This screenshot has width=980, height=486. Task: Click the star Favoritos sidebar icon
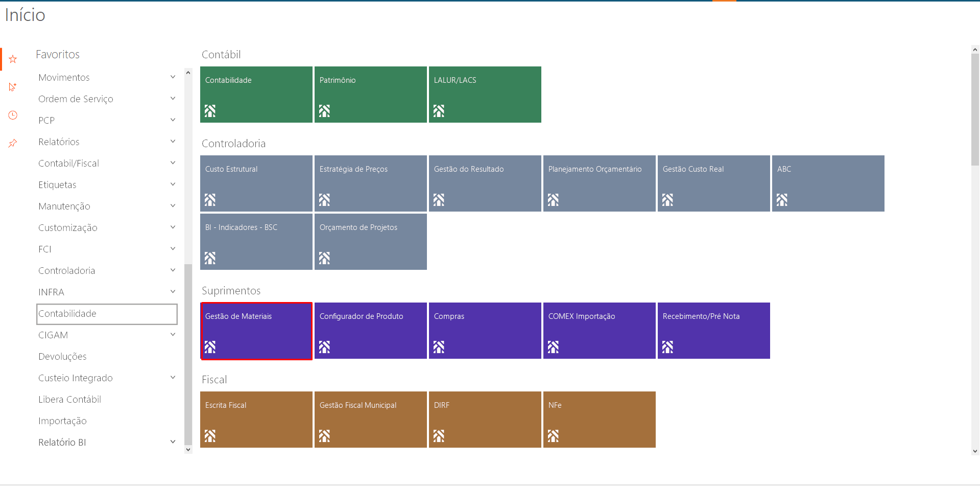coord(13,59)
